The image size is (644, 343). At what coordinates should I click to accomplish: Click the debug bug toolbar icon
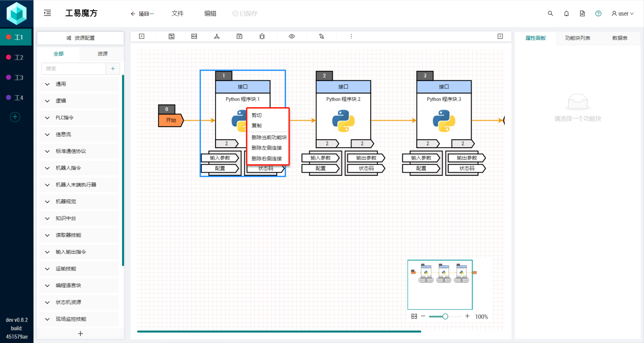[262, 36]
